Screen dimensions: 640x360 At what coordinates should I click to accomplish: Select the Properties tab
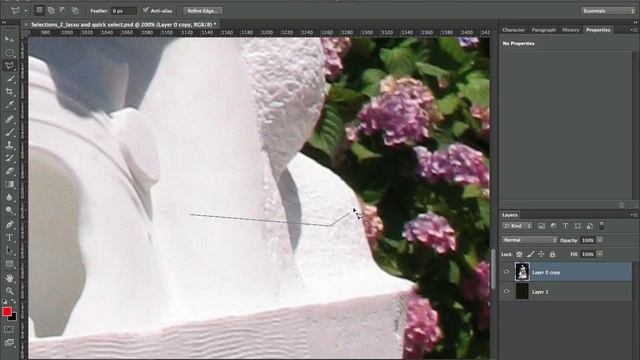[x=598, y=30]
